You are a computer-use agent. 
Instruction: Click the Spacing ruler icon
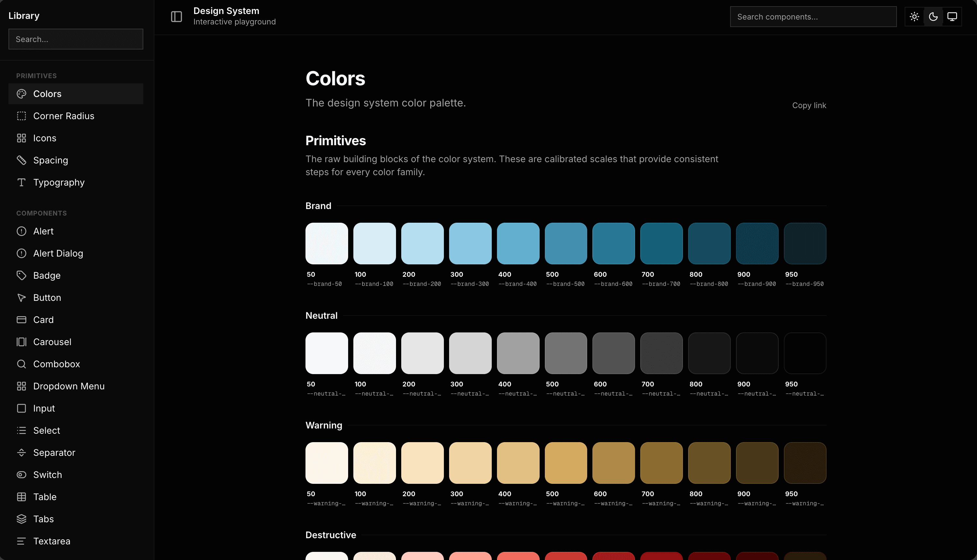click(x=21, y=160)
